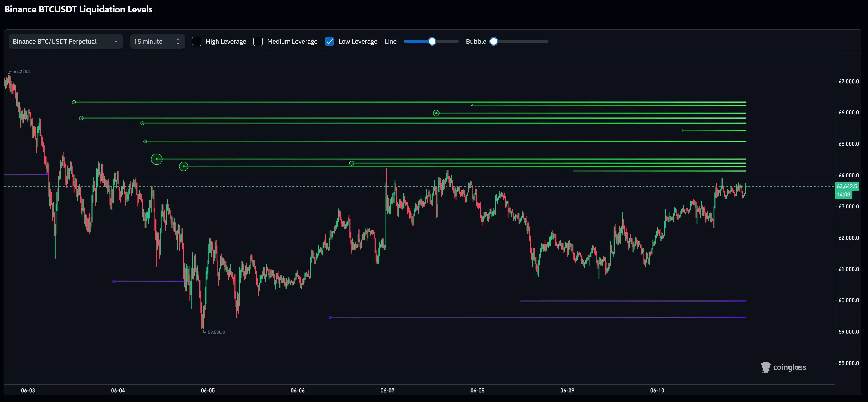Click the 06-08 date label
Image resolution: width=868 pixels, height=402 pixels.
pyautogui.click(x=478, y=391)
